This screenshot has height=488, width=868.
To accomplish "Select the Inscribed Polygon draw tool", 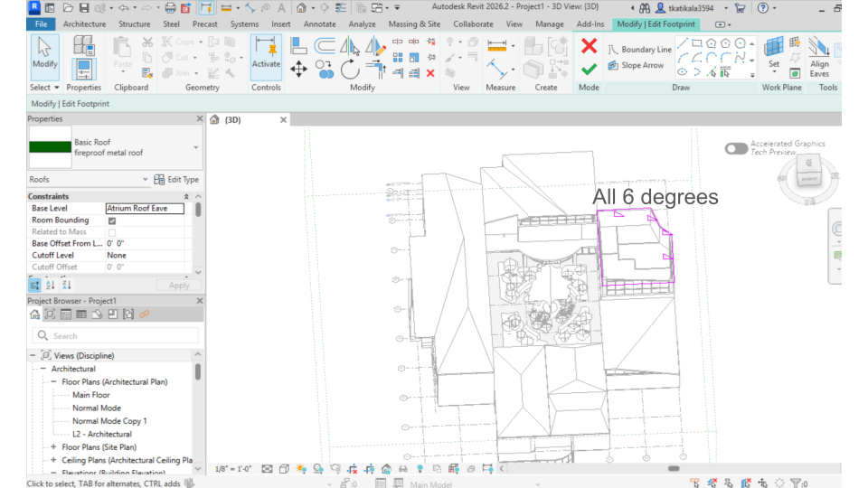I will point(712,43).
